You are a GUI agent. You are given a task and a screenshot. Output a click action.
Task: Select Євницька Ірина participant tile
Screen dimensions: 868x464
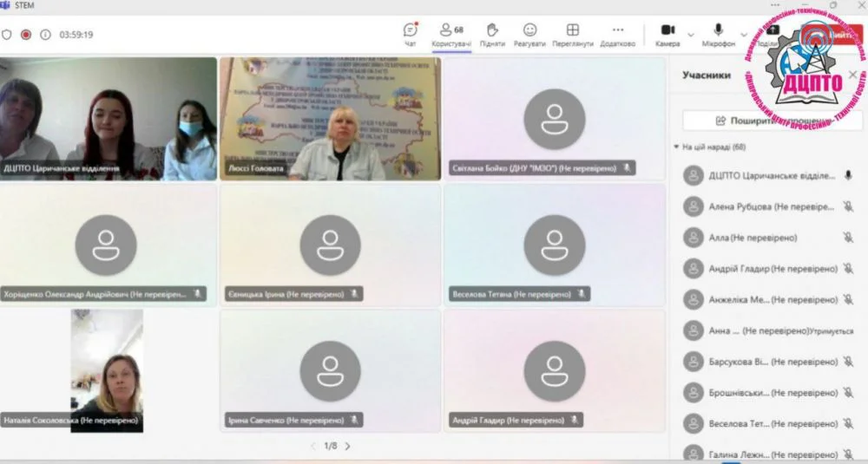pyautogui.click(x=331, y=245)
